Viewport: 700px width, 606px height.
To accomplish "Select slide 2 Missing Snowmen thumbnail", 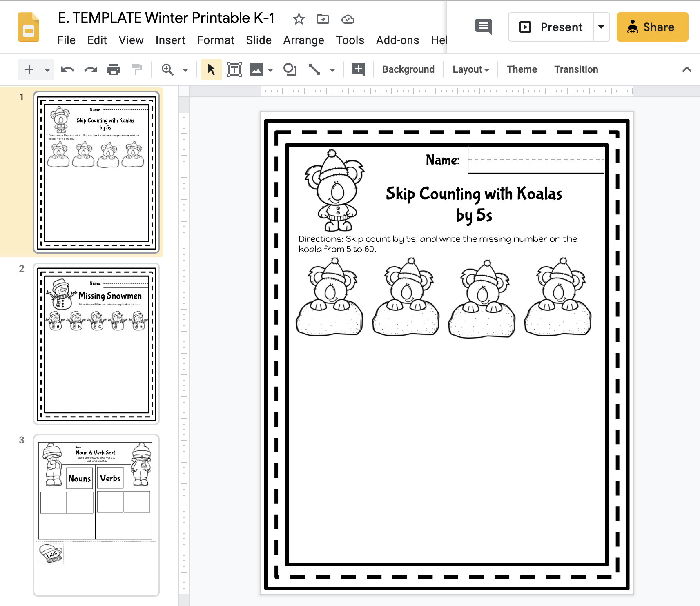I will 96,344.
